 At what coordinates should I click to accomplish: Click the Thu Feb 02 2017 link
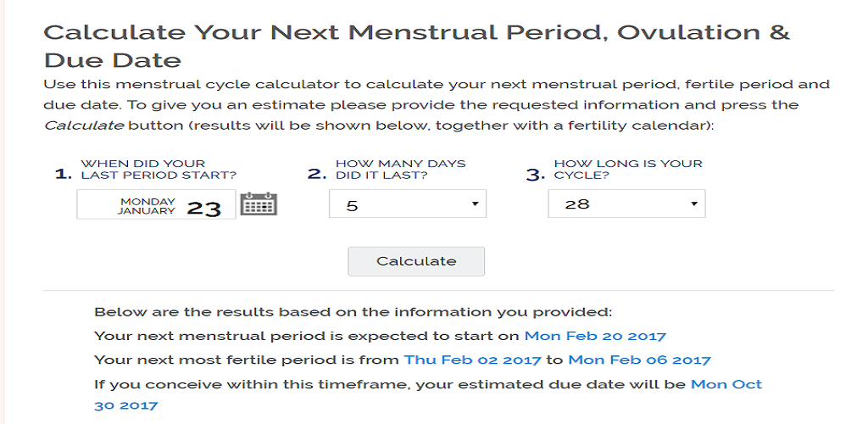pyautogui.click(x=472, y=360)
